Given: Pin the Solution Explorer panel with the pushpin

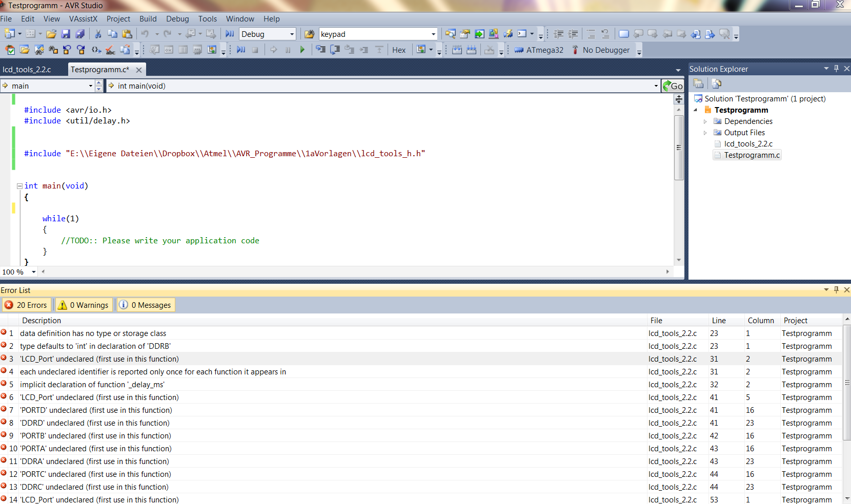Looking at the screenshot, I should point(836,69).
